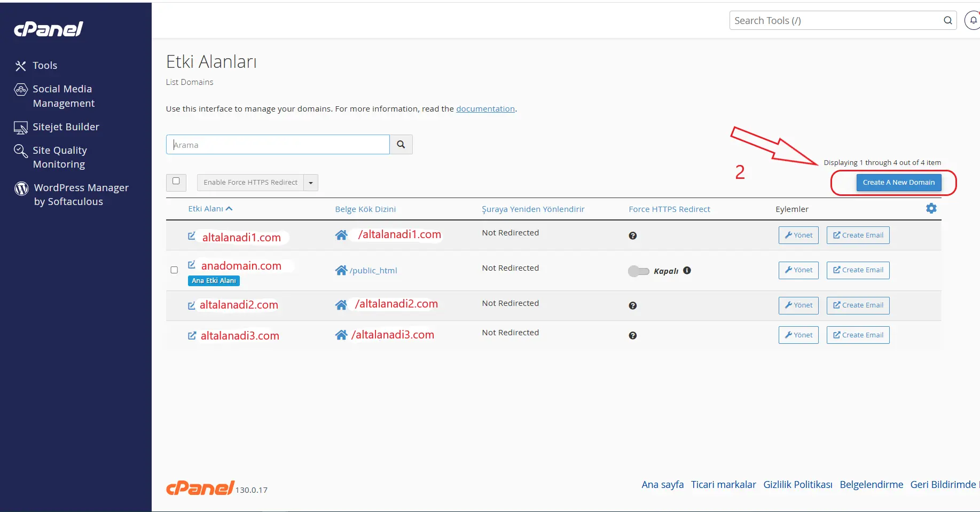The width and height of the screenshot is (980, 512).
Task: Check the anadomain.com row checkbox
Action: [174, 270]
